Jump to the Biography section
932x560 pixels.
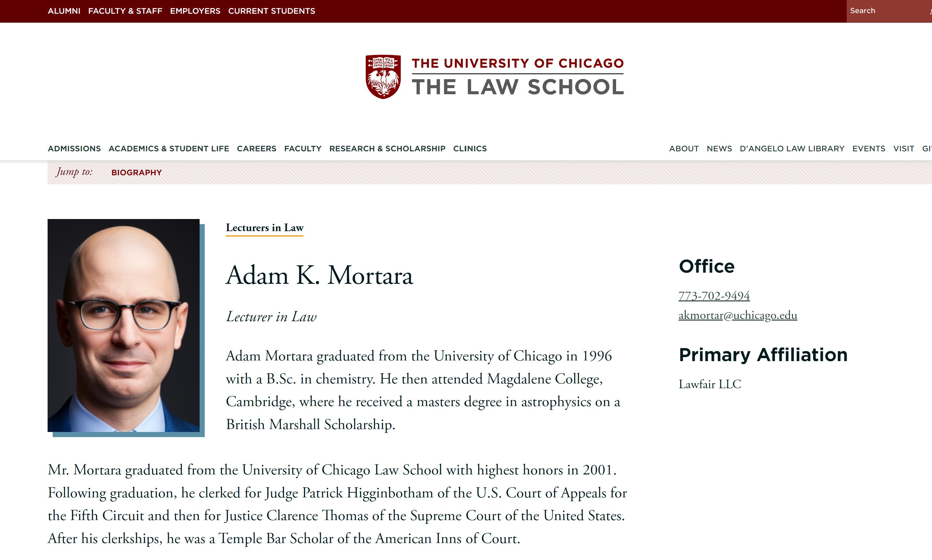point(136,172)
